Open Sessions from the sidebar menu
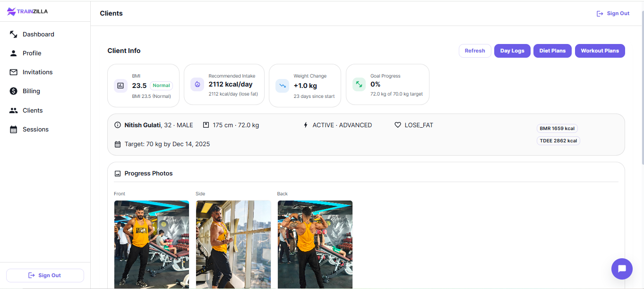The width and height of the screenshot is (644, 289). [x=35, y=129]
